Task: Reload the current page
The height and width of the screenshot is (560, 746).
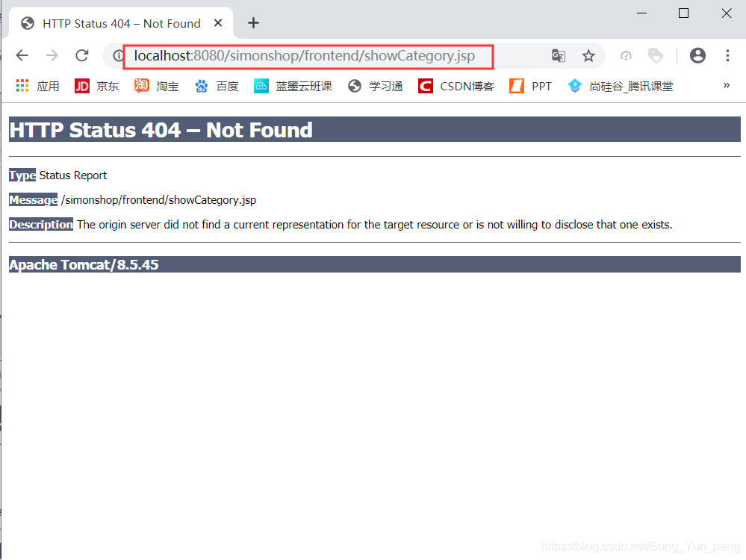Action: tap(82, 56)
